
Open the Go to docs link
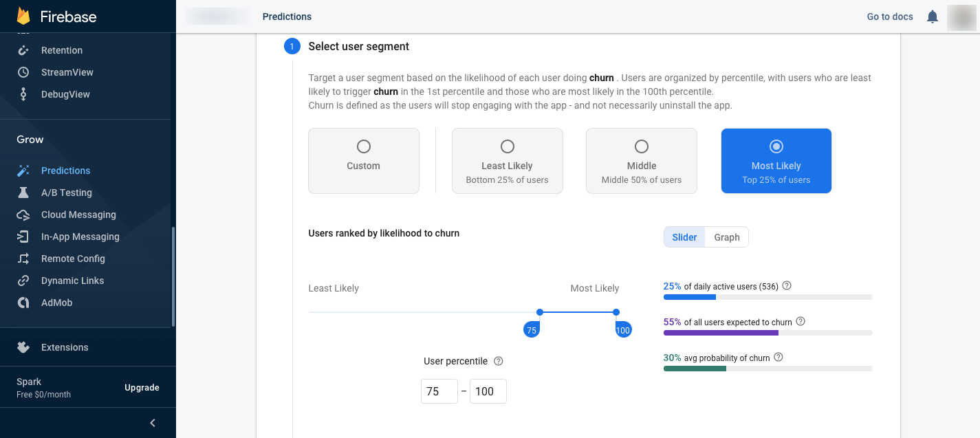click(x=890, y=17)
